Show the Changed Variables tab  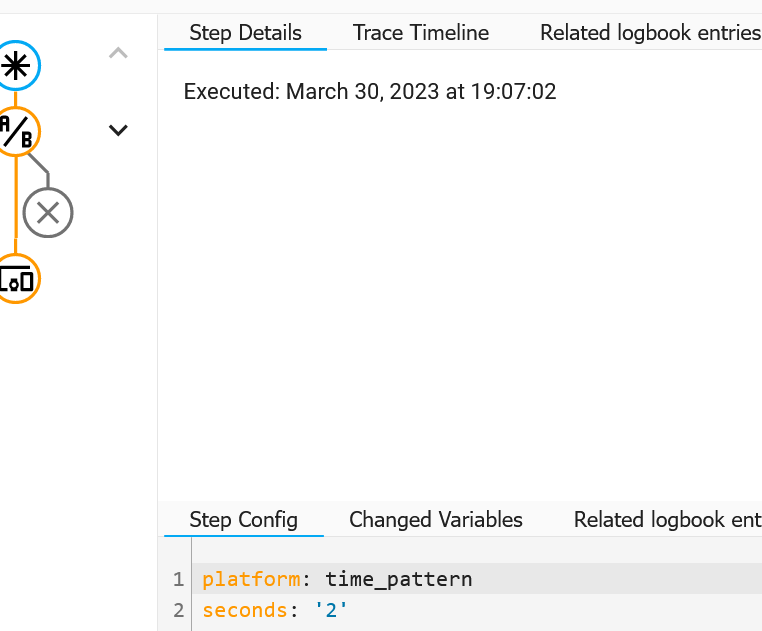(x=436, y=520)
